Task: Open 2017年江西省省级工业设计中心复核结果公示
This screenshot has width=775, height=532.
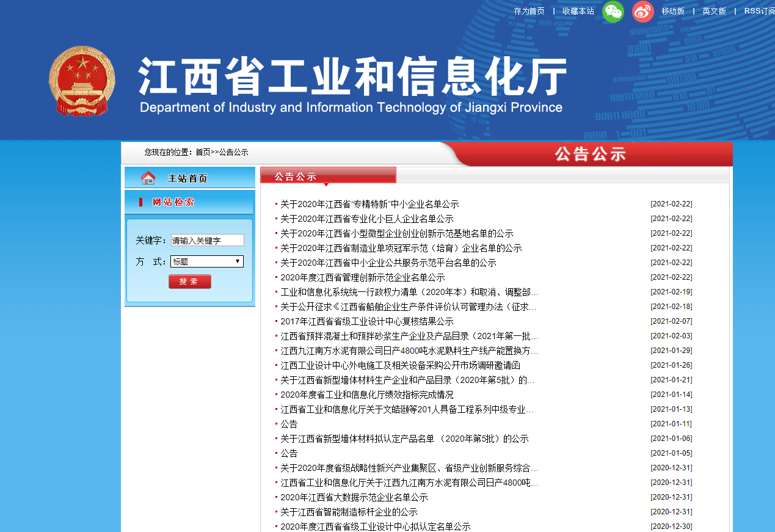Action: click(x=367, y=321)
